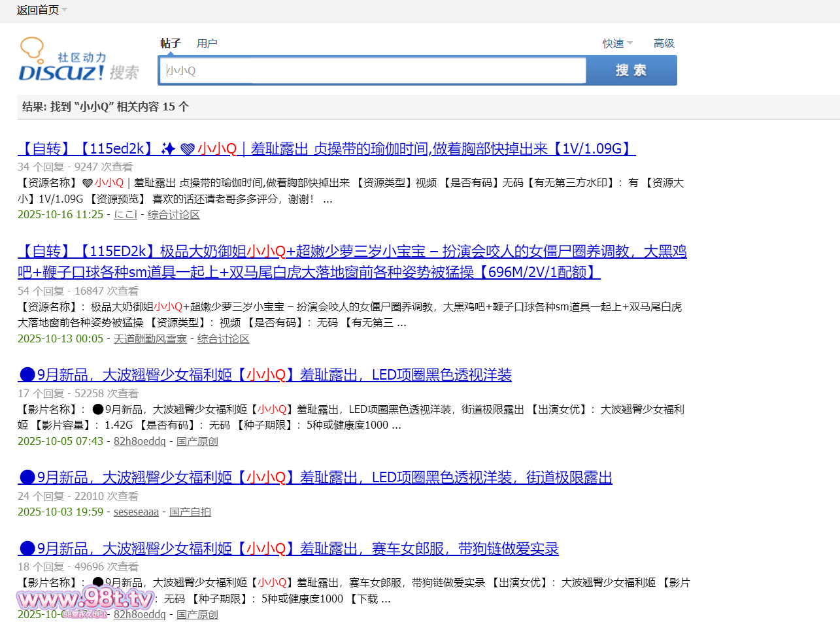This screenshot has height=624, width=840.
Task: Go to 国产自拍 forum section
Action: (x=190, y=512)
